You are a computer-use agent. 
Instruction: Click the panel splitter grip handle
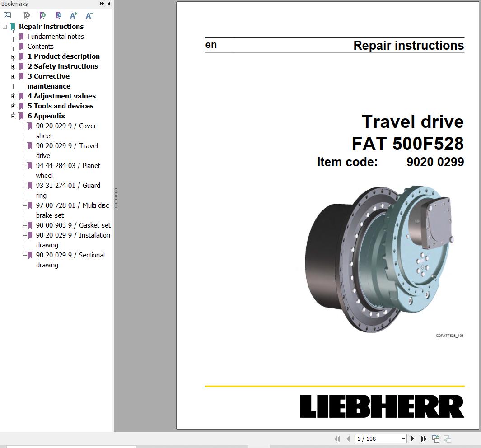click(x=116, y=198)
